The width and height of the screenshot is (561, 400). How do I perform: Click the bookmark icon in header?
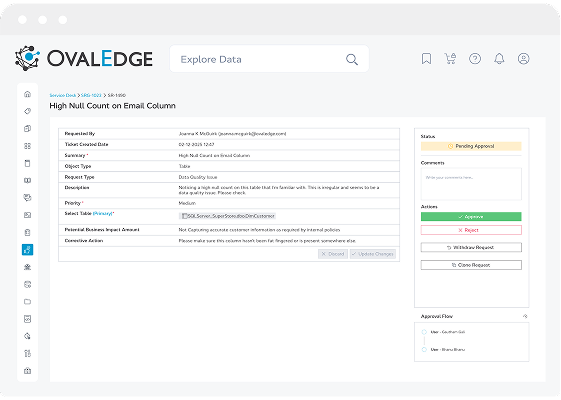tap(426, 59)
